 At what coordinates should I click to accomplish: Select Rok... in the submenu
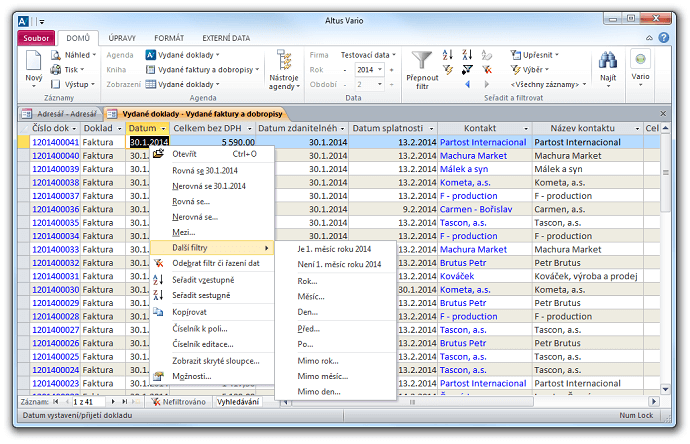click(x=335, y=281)
